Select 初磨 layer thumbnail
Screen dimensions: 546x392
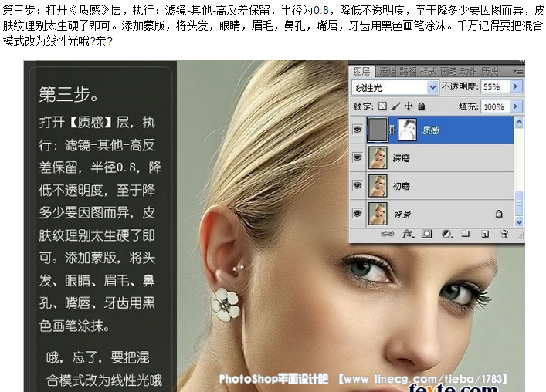pyautogui.click(x=378, y=185)
